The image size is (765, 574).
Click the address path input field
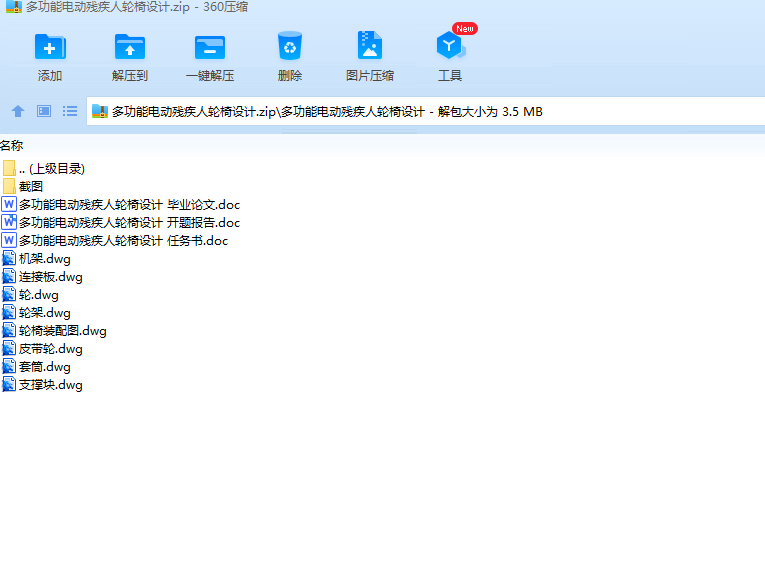pos(425,111)
